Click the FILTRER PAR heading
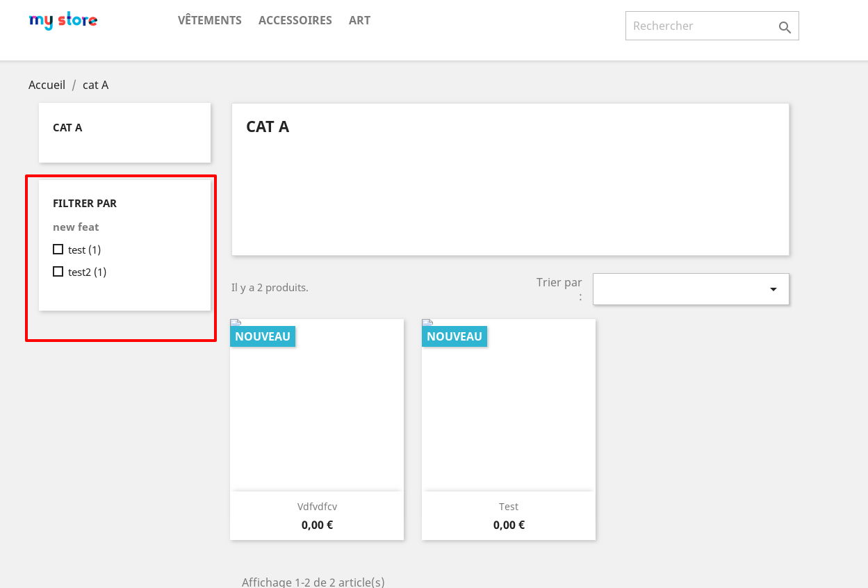The image size is (868, 588). pyautogui.click(x=85, y=204)
